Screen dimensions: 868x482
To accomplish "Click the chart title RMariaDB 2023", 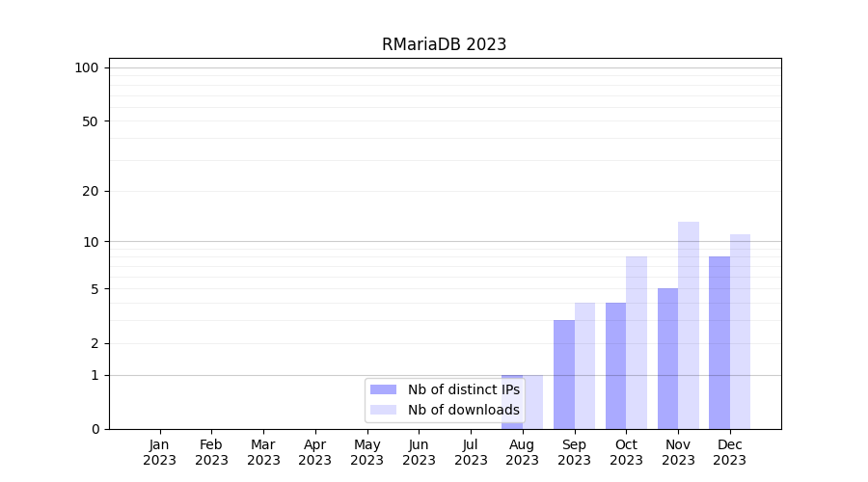I will click(x=444, y=44).
